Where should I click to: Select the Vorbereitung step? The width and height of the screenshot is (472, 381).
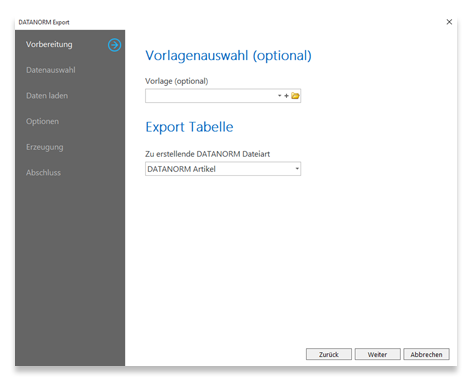pyautogui.click(x=49, y=44)
